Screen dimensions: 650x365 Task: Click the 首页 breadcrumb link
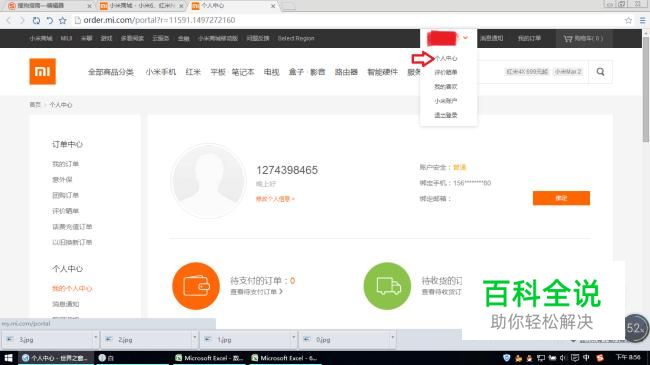(35, 105)
